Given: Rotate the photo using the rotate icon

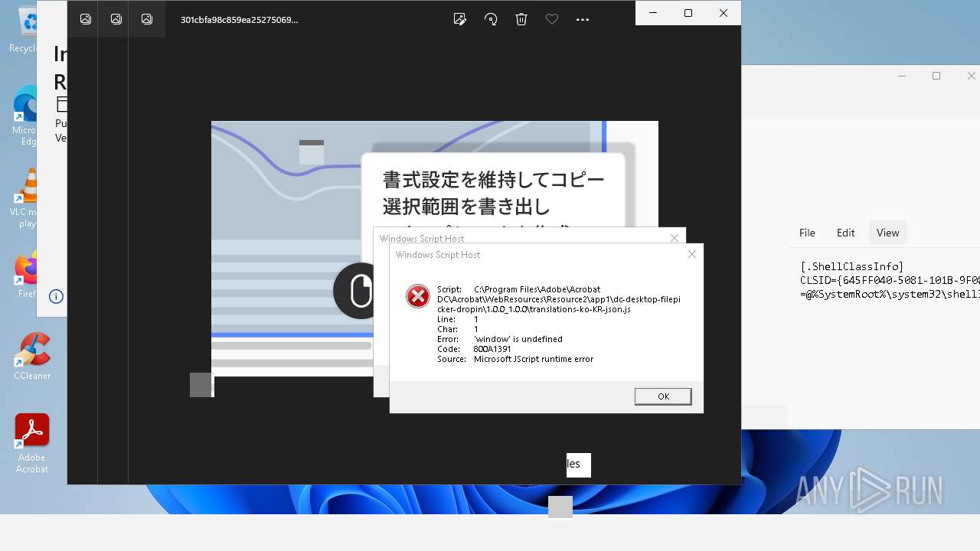Looking at the screenshot, I should click(x=491, y=19).
